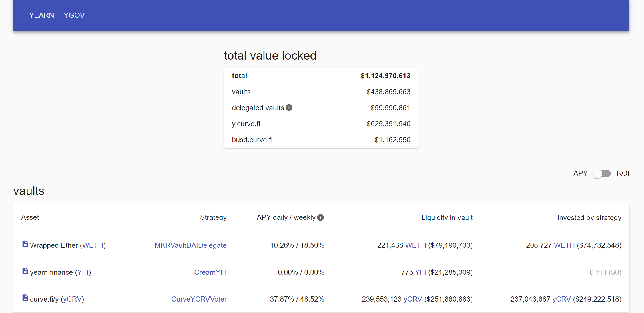Screen dimensions: 644x313
Task: Click WETH link beside 208,727 invested
Action: [x=564, y=245]
